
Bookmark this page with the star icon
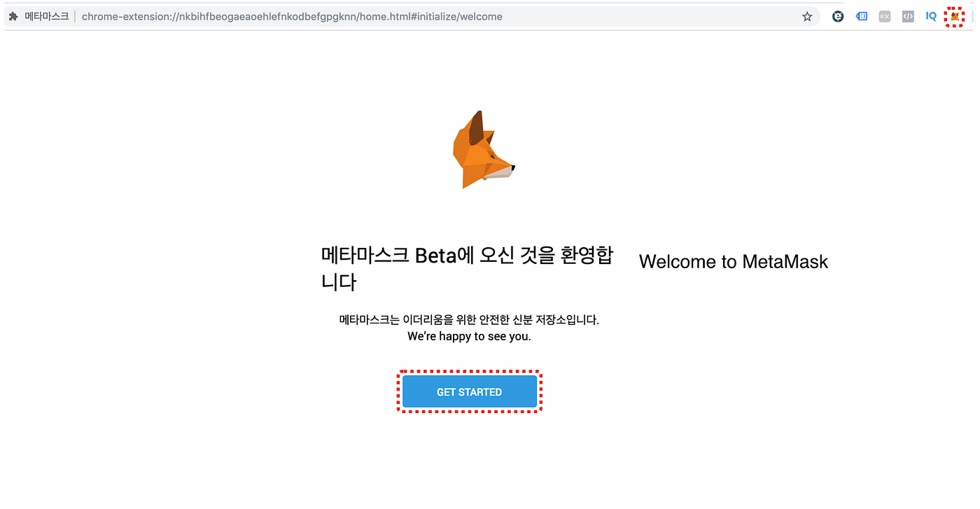click(x=807, y=16)
